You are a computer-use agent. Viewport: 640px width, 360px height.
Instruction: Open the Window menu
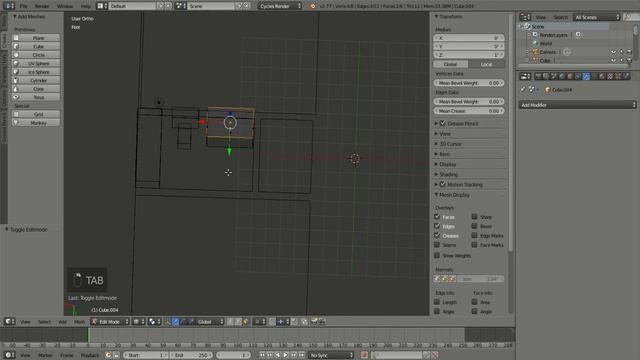[65, 6]
